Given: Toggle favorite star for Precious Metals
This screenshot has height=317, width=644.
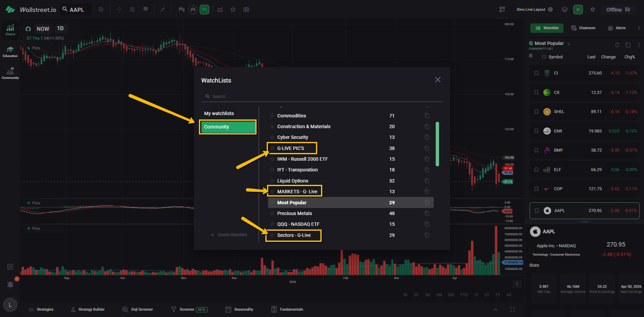Looking at the screenshot, I should click(x=272, y=213).
